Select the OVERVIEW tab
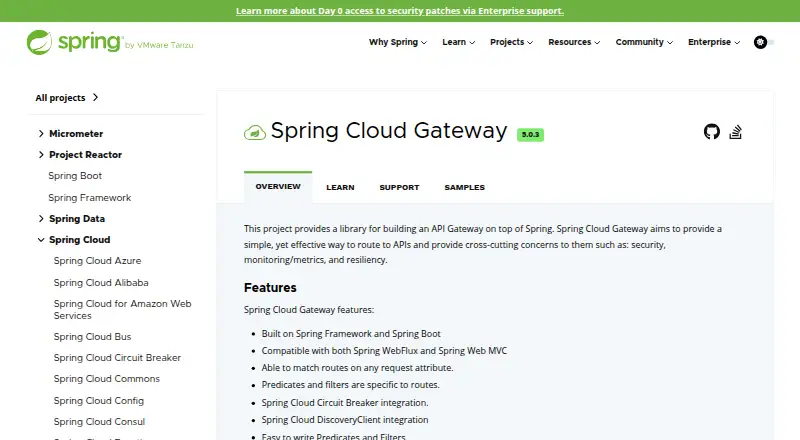The image size is (800, 440). click(278, 187)
